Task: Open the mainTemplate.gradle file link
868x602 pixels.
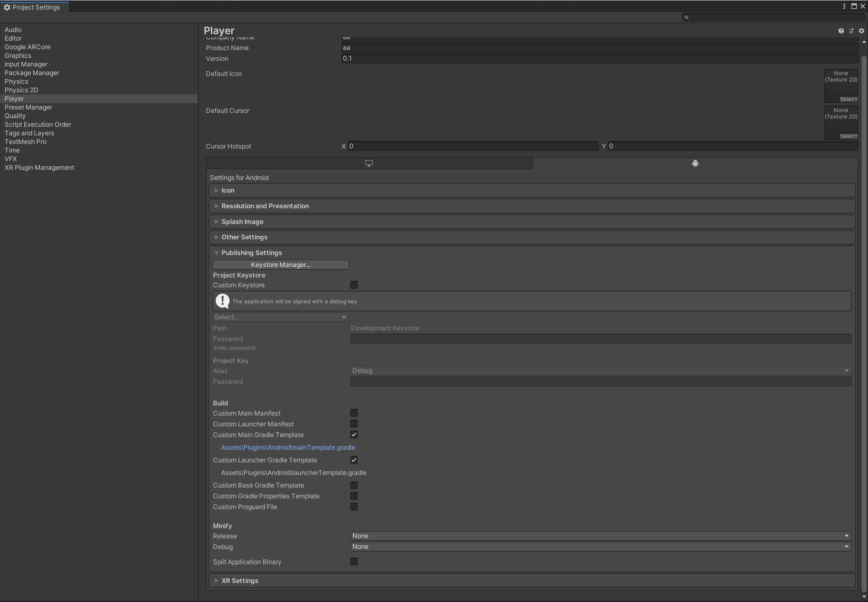Action: 287,447
